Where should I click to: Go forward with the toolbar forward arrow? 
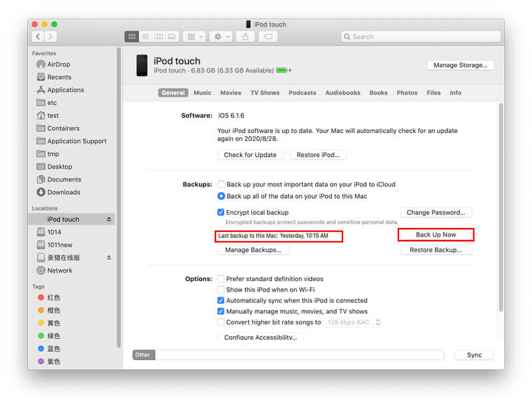tap(51, 37)
